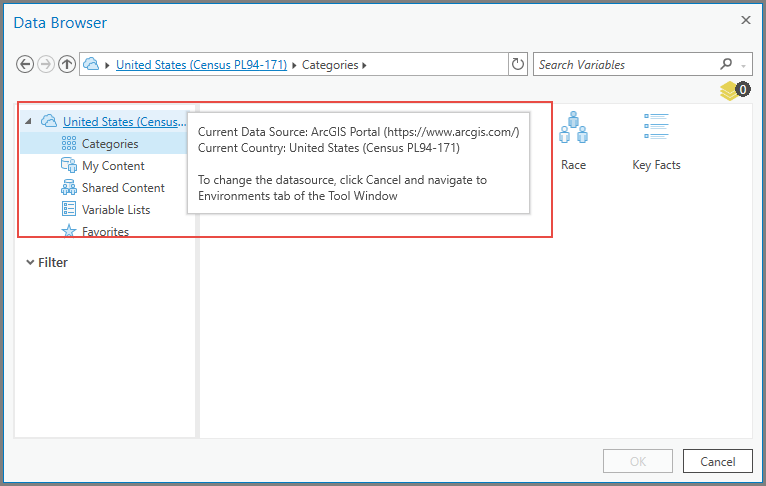This screenshot has height=486, width=766.
Task: Open Favorites in the sidebar
Action: [x=105, y=232]
